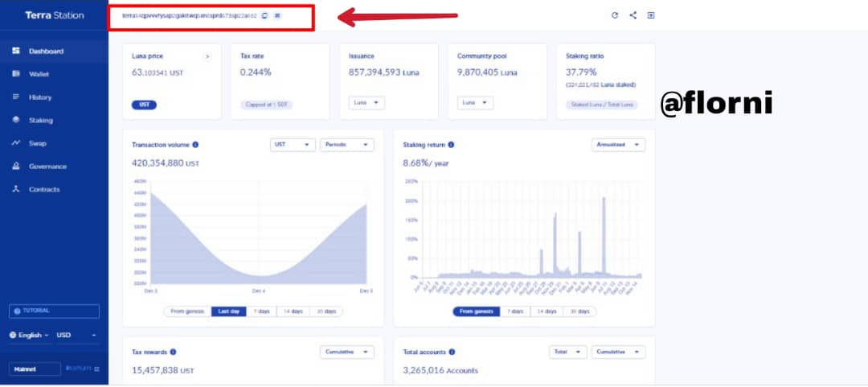Open Staking return info icon
This screenshot has width=868, height=387.
451,145
